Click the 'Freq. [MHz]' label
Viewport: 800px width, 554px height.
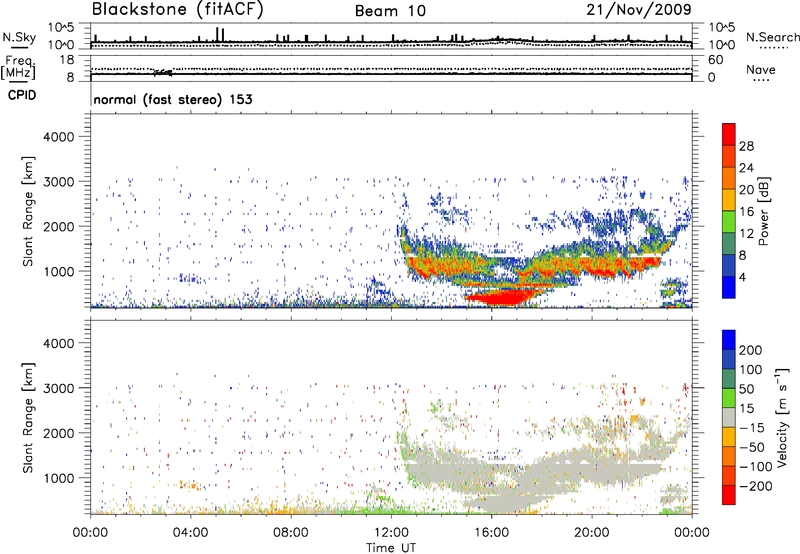click(18, 67)
